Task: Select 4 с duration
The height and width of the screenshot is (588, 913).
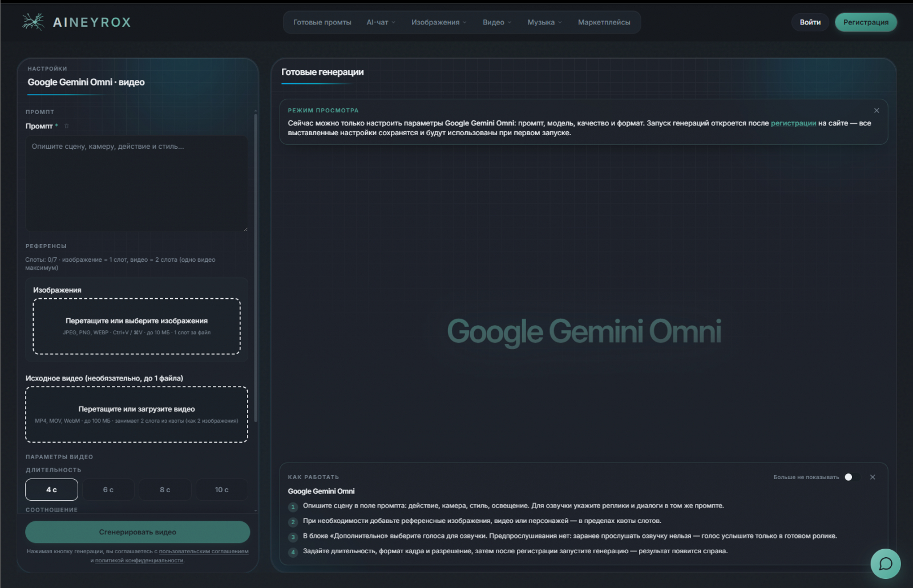Action: [x=51, y=489]
